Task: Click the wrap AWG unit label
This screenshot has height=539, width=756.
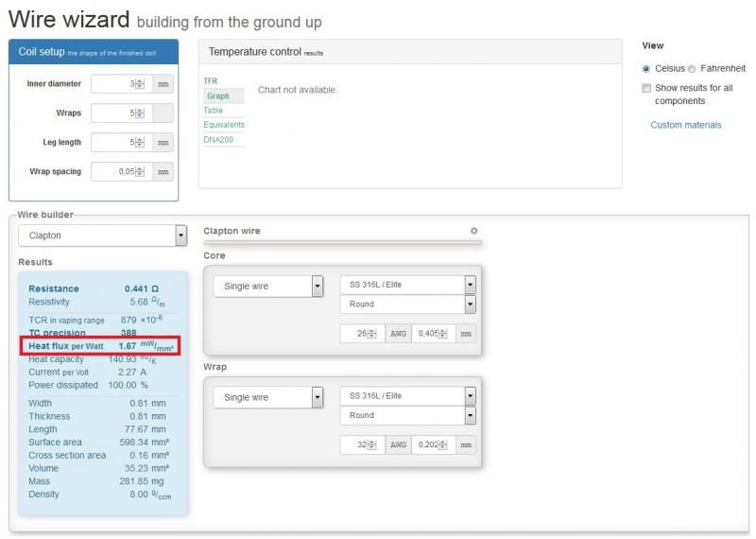Action: coord(398,444)
